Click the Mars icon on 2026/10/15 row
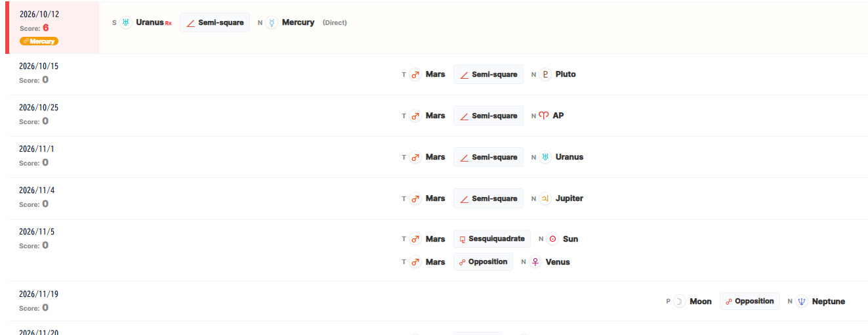Screen dimensions: 868x335 click(415, 74)
